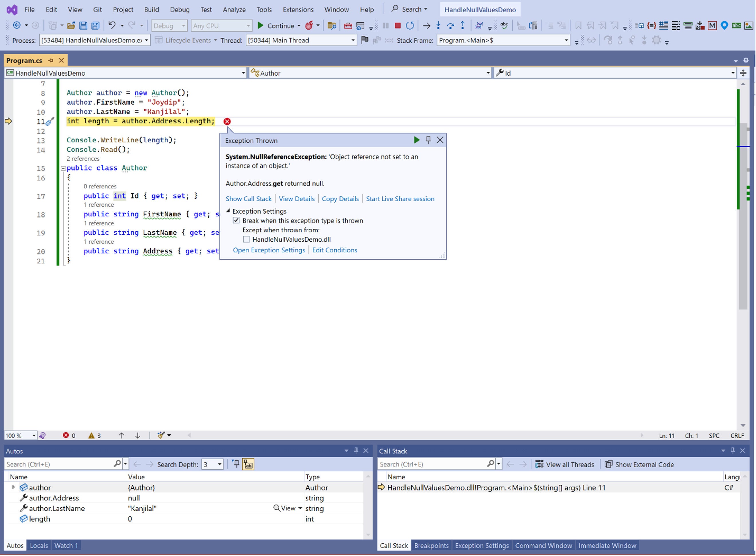Viewport: 756px width, 556px height.
Task: Click the Step Into arrow icon
Action: (x=438, y=26)
